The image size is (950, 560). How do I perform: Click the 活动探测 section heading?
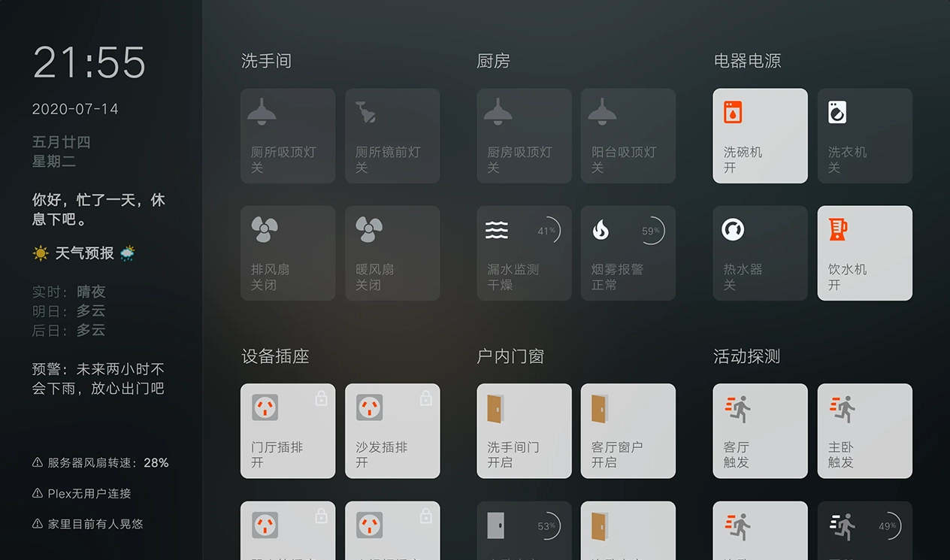tap(748, 356)
